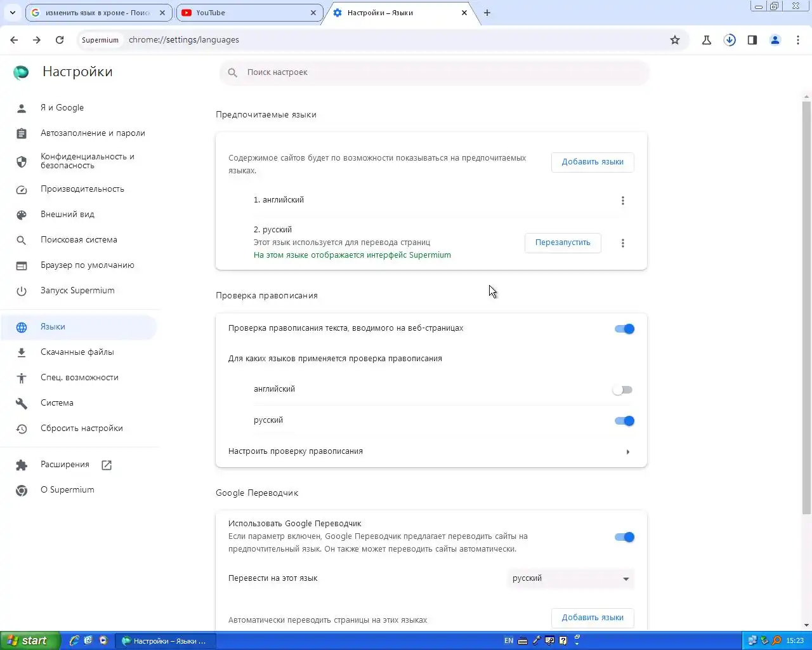The height and width of the screenshot is (650, 812).
Task: Open Система section
Action: tap(79, 403)
